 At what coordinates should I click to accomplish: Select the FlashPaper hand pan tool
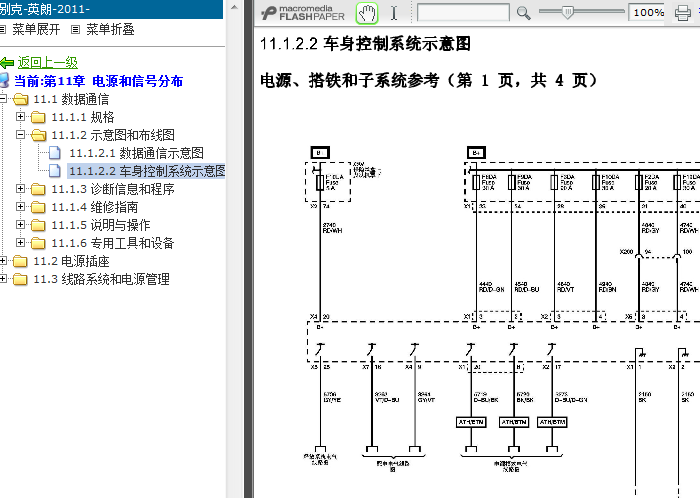coord(367,12)
